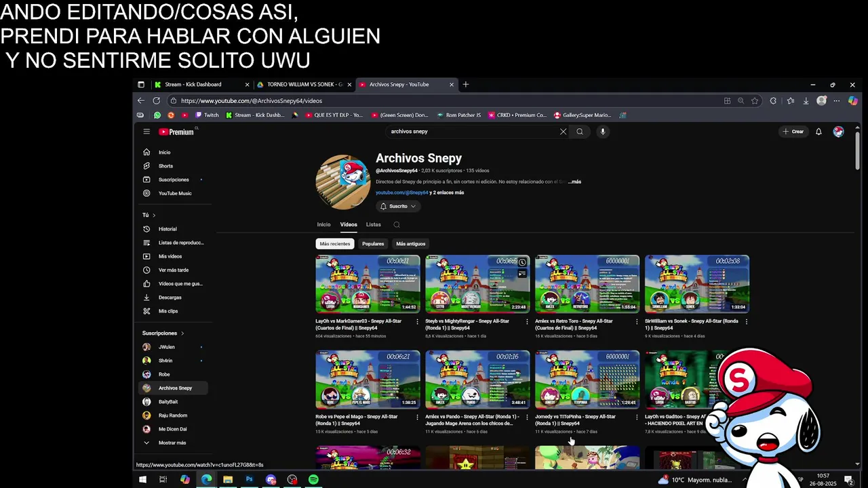Select the Populares filter chip
The height and width of the screenshot is (488, 868).
(x=373, y=244)
